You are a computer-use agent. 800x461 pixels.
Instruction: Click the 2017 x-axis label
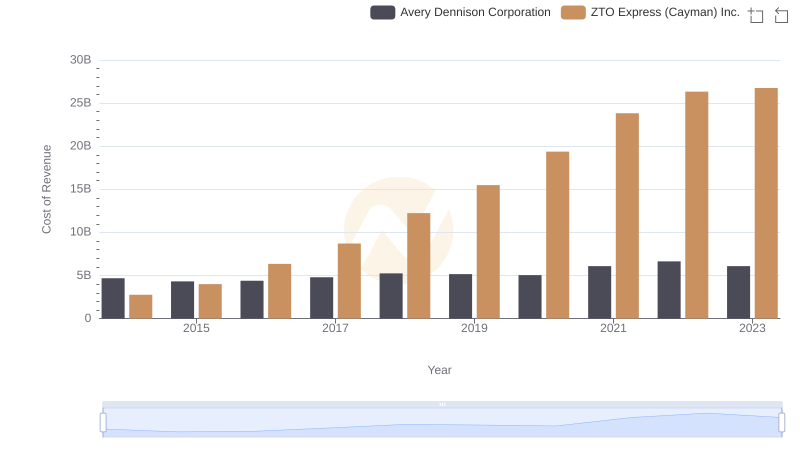point(335,328)
